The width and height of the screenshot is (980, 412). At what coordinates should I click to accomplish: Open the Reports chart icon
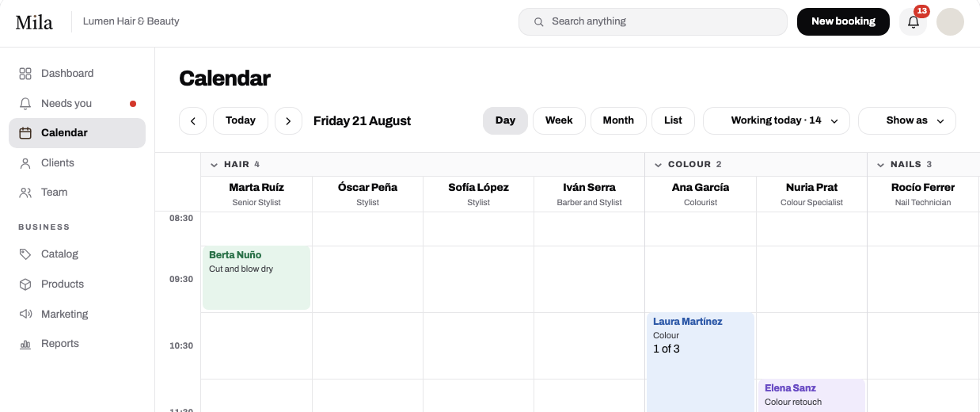tap(25, 344)
